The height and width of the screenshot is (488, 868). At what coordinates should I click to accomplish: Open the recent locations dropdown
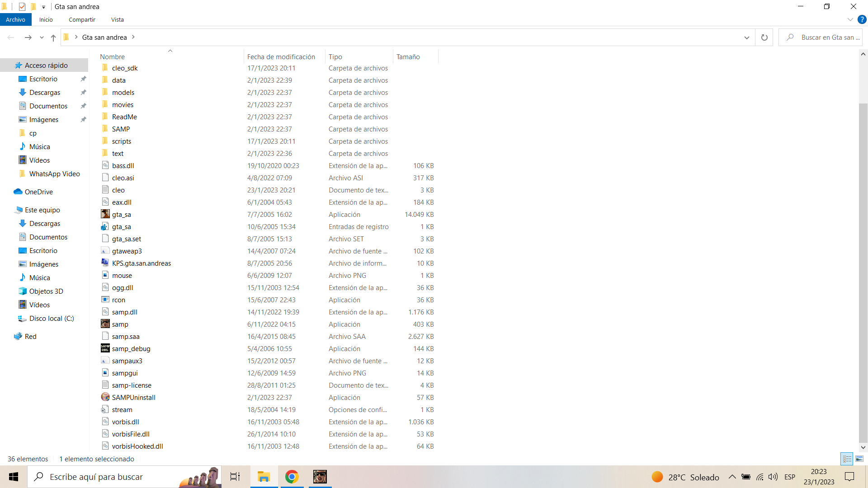pyautogui.click(x=42, y=38)
